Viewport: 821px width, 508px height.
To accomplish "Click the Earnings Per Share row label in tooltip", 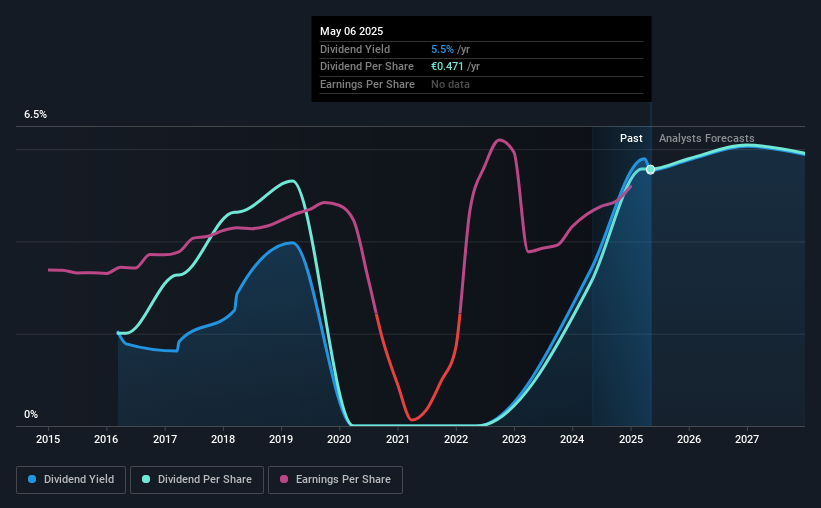I will pyautogui.click(x=367, y=84).
